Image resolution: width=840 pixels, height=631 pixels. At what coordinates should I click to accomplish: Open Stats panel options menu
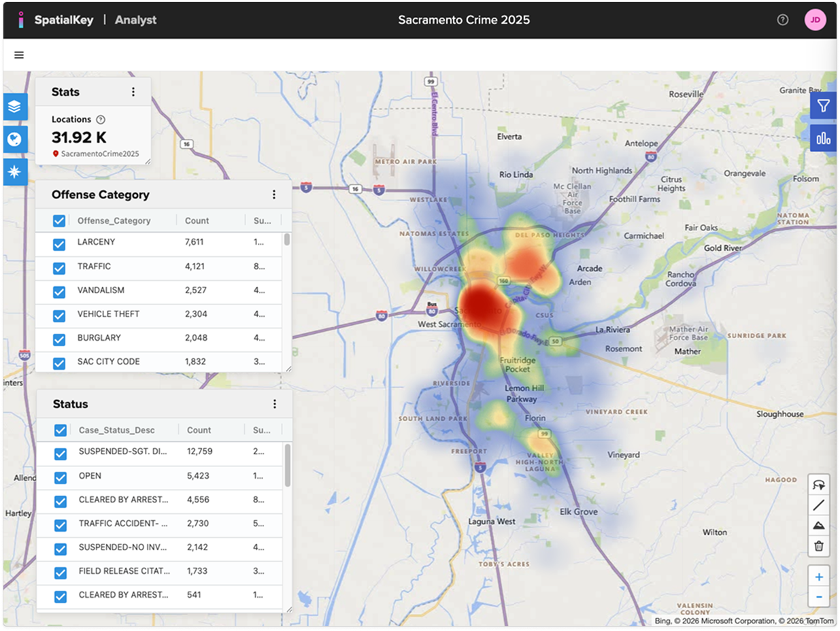click(133, 92)
